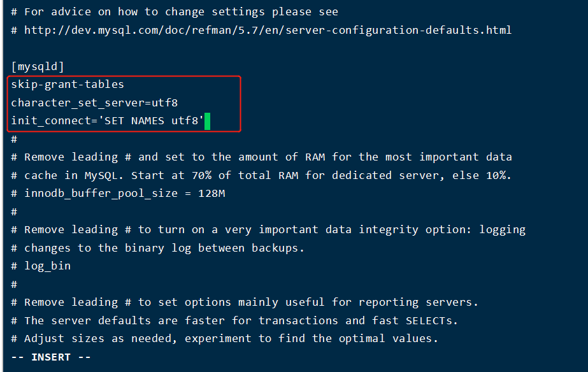
Task: Click the 'fast SELECTs' comment line
Action: click(234, 320)
